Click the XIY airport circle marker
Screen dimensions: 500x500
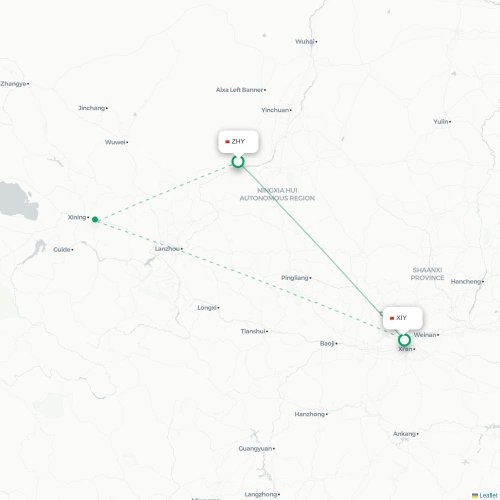click(404, 340)
